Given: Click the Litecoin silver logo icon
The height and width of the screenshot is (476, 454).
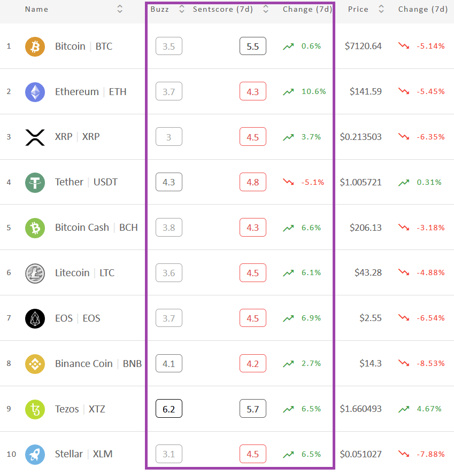Looking at the screenshot, I should pyautogui.click(x=35, y=273).
